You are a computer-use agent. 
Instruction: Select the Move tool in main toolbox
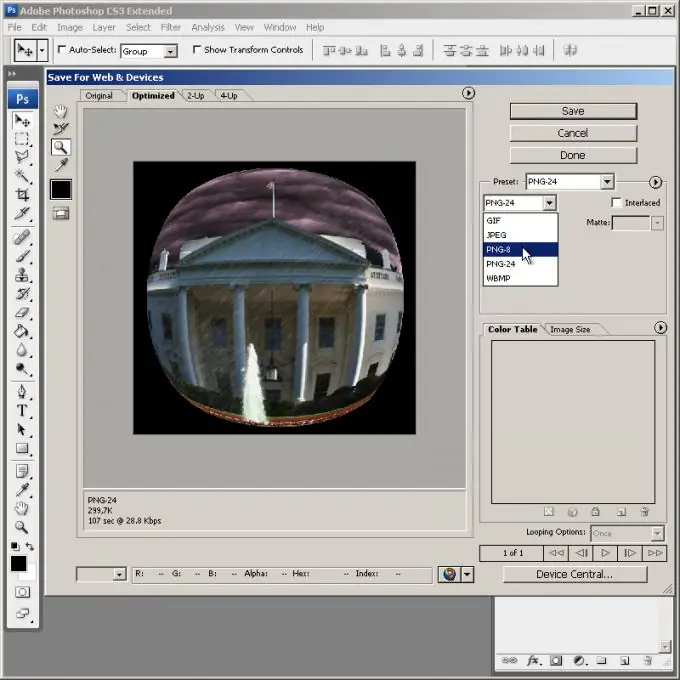click(x=22, y=121)
